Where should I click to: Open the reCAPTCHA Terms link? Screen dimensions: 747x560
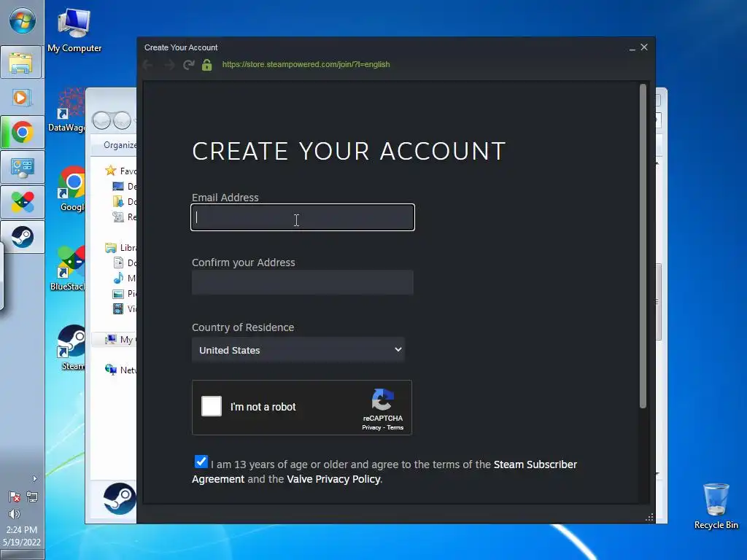point(395,427)
